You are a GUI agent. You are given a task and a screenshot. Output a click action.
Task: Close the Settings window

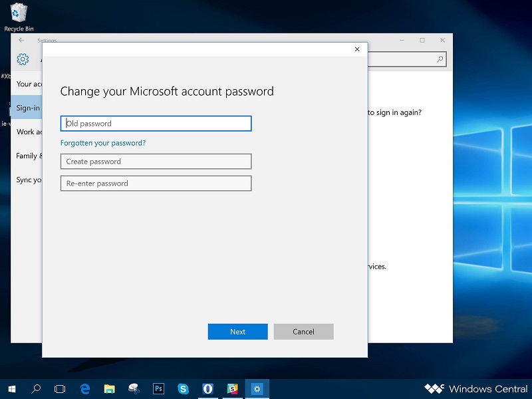click(442, 41)
